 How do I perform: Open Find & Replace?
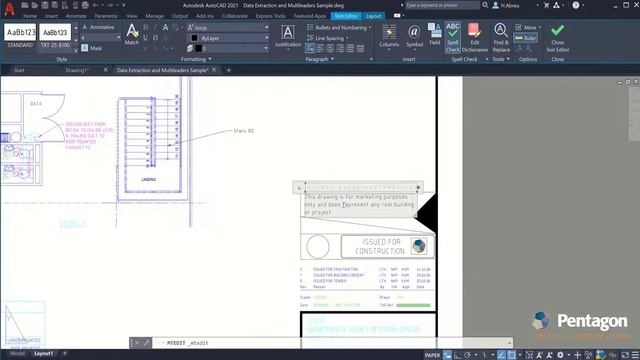point(501,38)
